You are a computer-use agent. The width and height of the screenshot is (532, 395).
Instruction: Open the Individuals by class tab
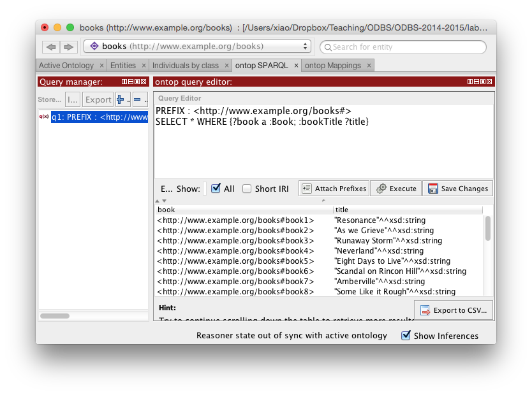pyautogui.click(x=186, y=66)
